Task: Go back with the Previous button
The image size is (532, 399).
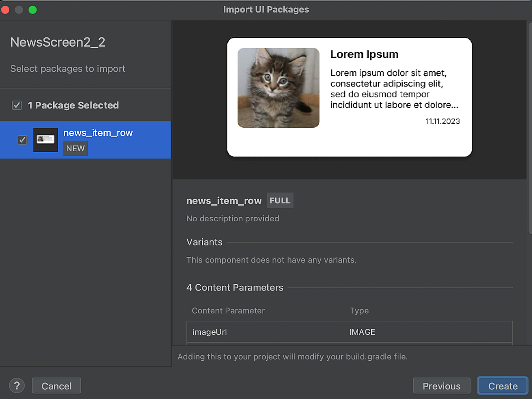Action: click(441, 386)
